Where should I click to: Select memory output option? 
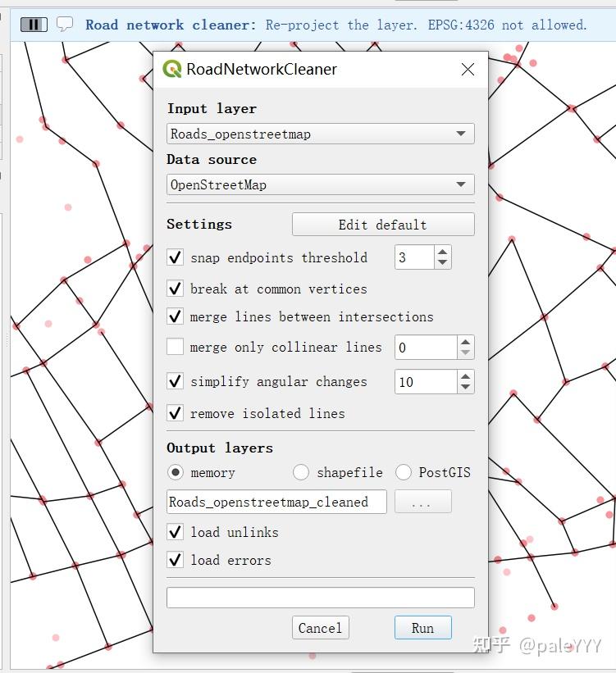click(x=176, y=472)
